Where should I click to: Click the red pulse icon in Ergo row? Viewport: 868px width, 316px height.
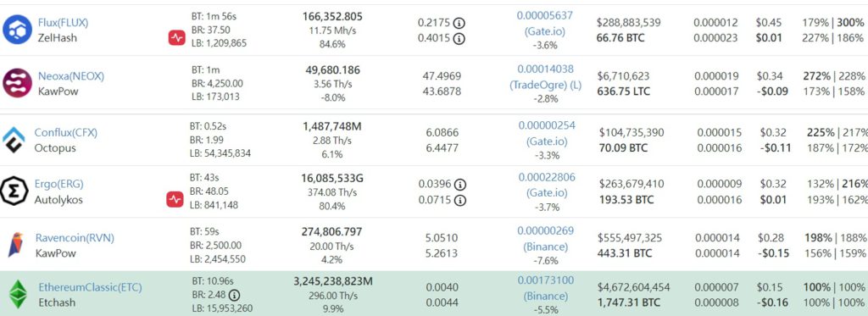point(175,200)
